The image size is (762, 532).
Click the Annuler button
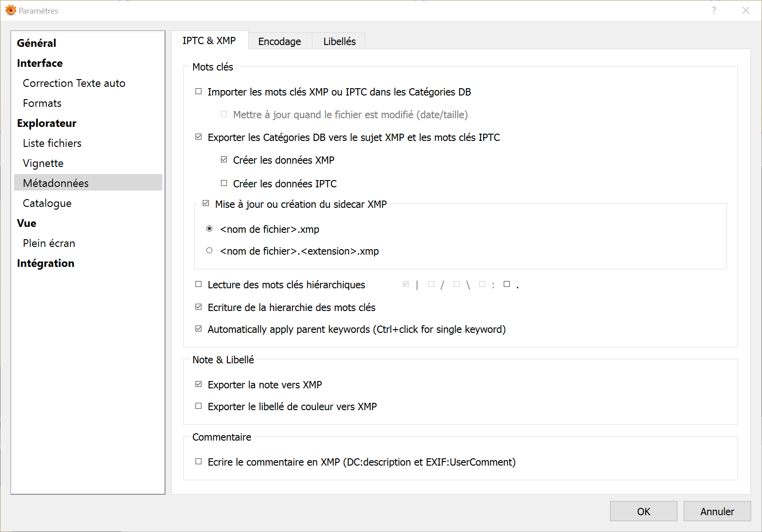click(717, 512)
